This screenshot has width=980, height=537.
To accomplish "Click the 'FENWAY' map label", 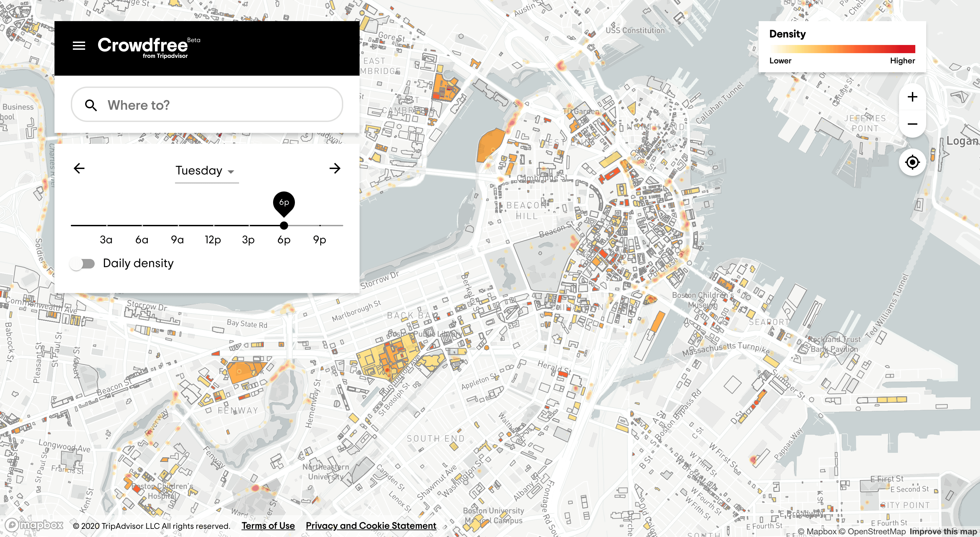I will [x=238, y=411].
